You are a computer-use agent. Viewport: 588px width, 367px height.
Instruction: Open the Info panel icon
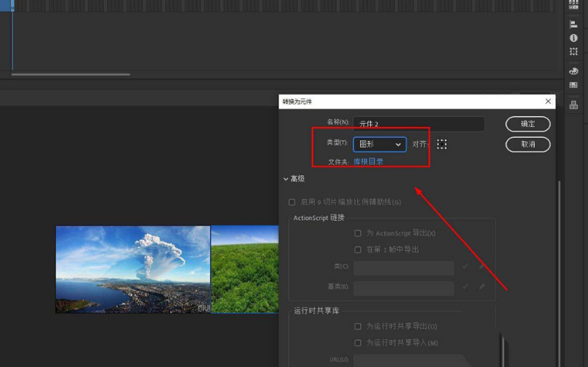[x=573, y=38]
